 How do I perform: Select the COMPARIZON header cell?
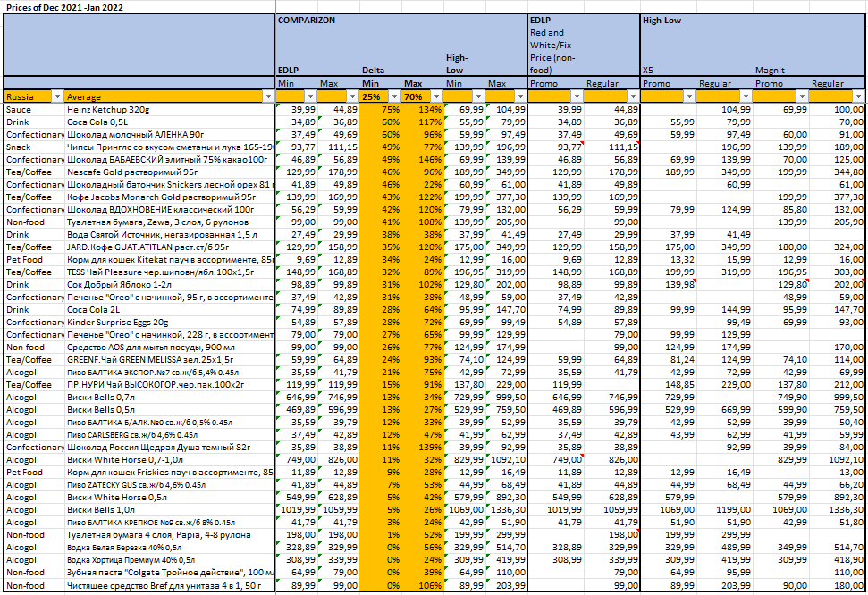(x=306, y=21)
